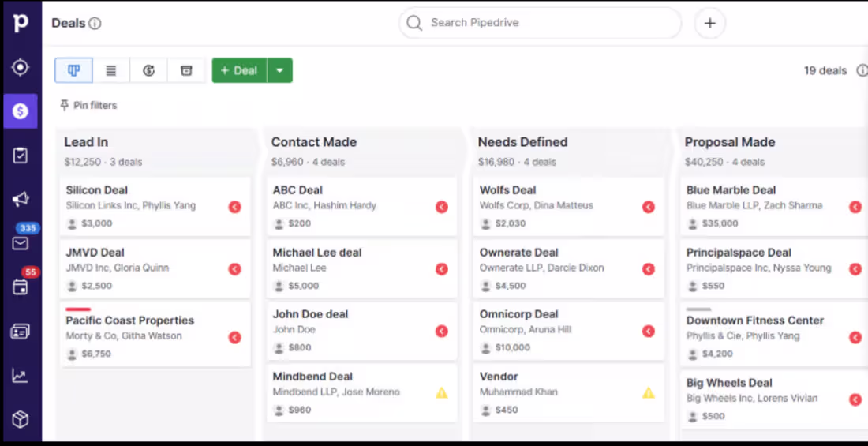Click the yellow warning icon on Mindbend Deal
Viewport: 868px width, 446px height.
coord(441,393)
